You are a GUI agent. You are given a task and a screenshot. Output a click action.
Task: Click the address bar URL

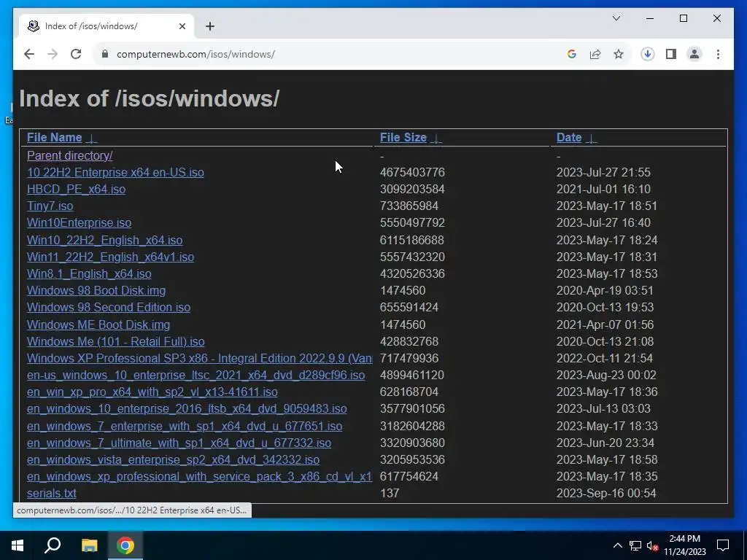196,54
